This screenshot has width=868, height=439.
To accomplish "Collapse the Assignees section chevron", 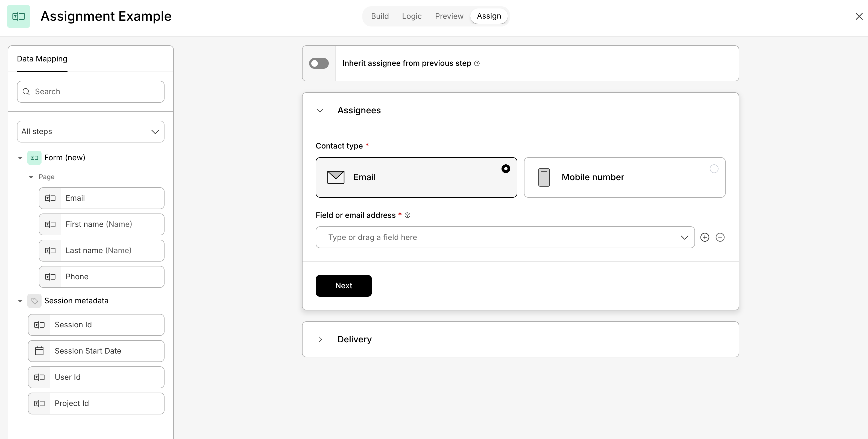I will pyautogui.click(x=320, y=110).
